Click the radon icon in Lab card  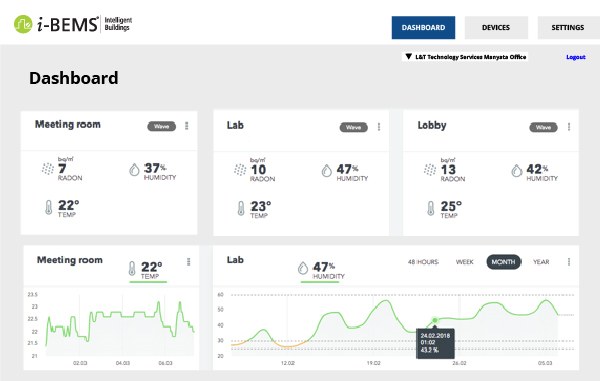[240, 169]
